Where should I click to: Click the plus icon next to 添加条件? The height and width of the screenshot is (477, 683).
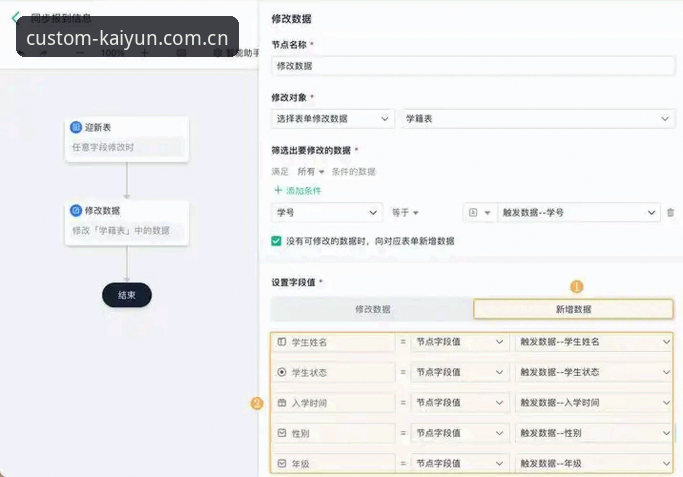click(x=278, y=190)
